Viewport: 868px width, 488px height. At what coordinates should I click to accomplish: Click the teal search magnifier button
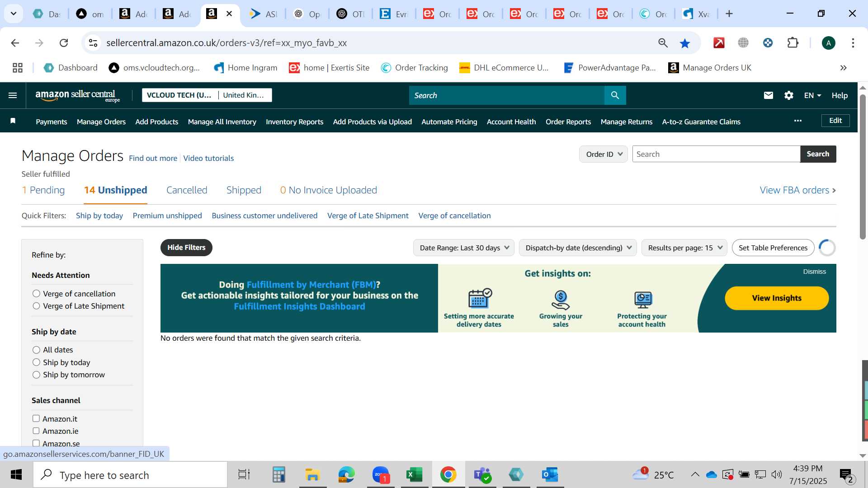[615, 95]
